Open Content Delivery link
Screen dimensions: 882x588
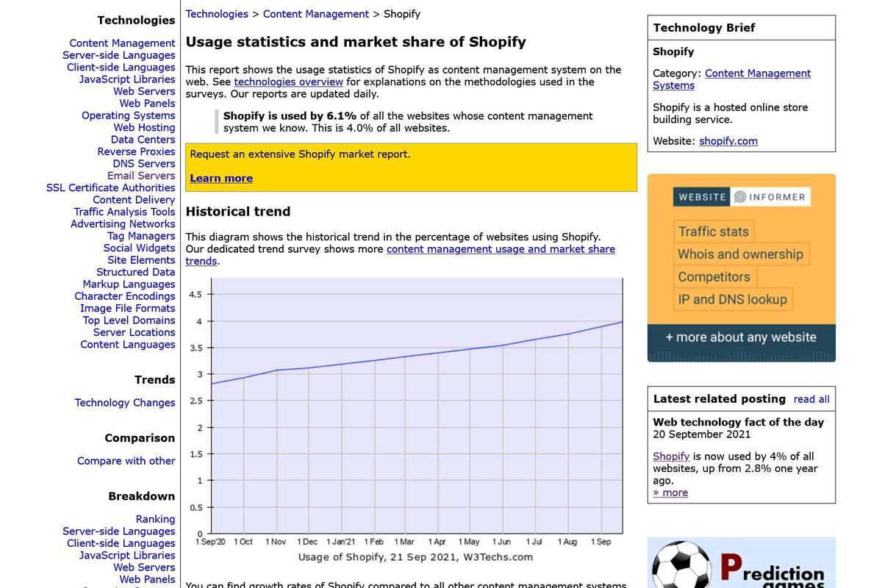(134, 200)
